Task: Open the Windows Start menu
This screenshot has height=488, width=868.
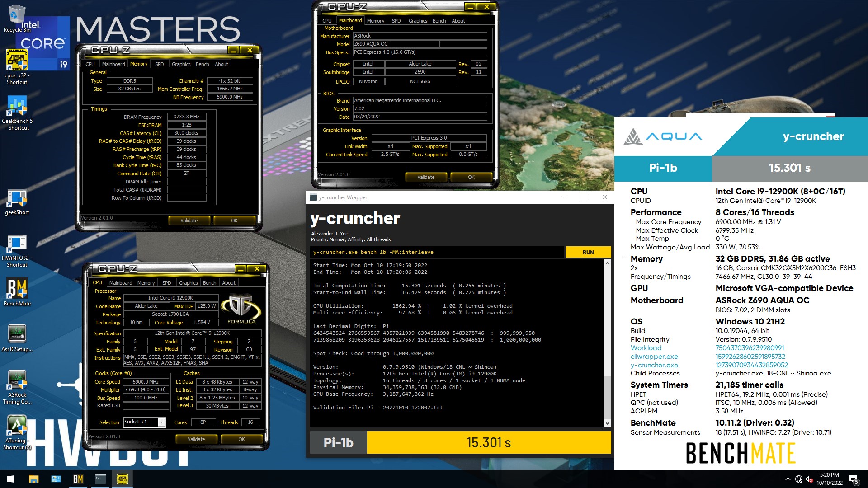Action: [x=11, y=479]
